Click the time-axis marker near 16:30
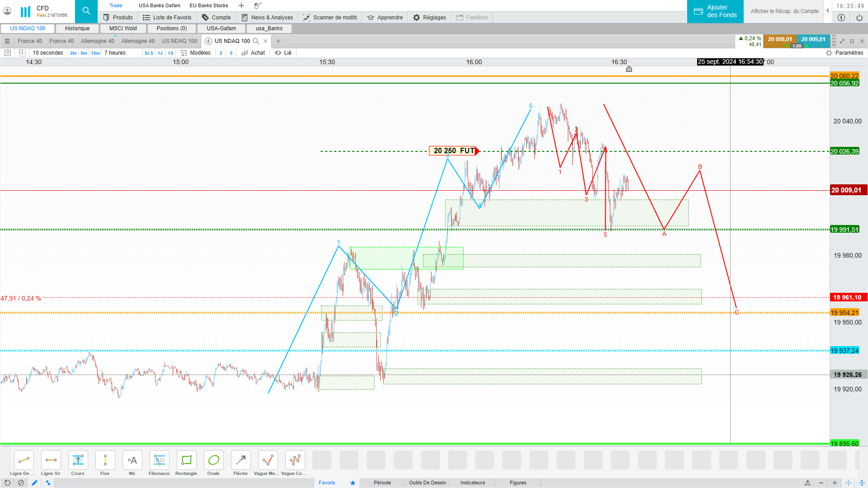The width and height of the screenshot is (868, 488). pyautogui.click(x=629, y=69)
